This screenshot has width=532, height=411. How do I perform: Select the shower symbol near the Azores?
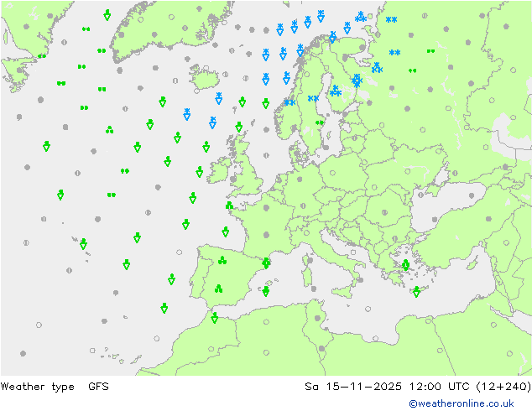click(83, 244)
